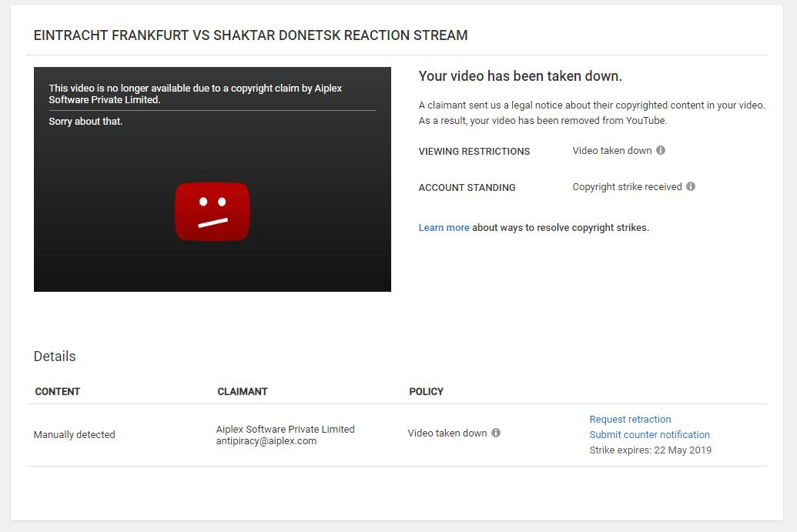This screenshot has height=532, width=797.
Task: Click 'Video taken down' beside Viewing Restrictions
Action: click(611, 150)
